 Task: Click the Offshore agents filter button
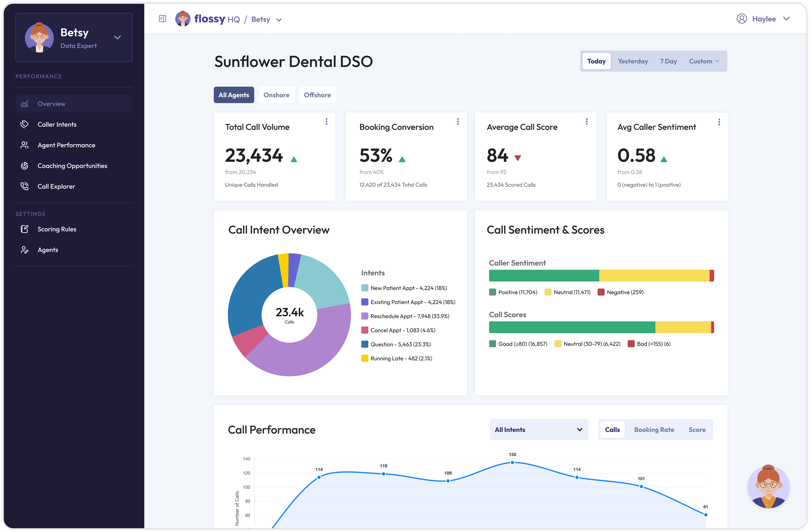coord(317,95)
